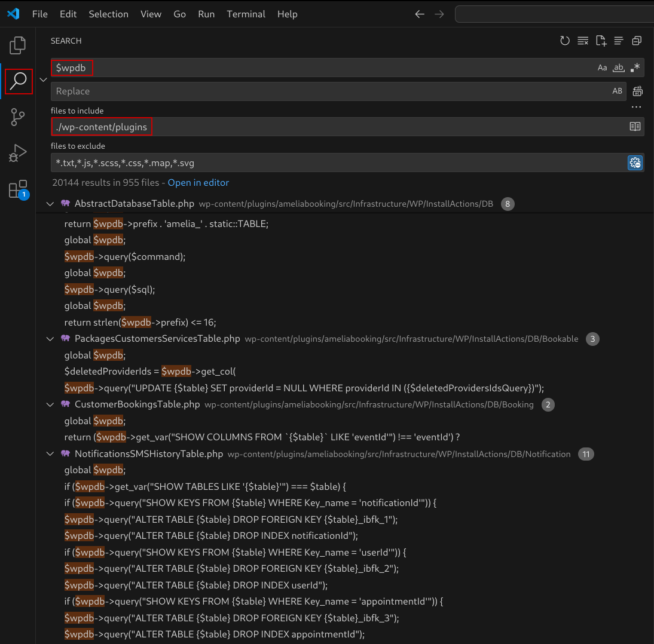The width and height of the screenshot is (654, 644).
Task: Clear all search results
Action: (583, 41)
